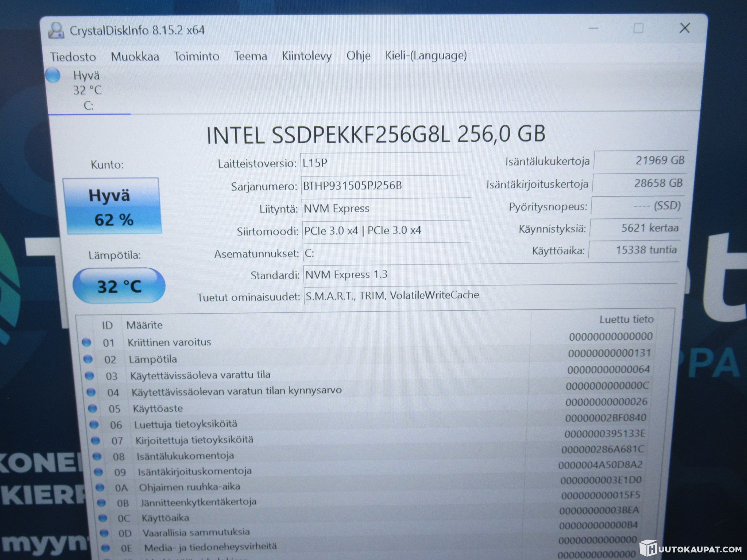The height and width of the screenshot is (560, 747).
Task: Click status dot of Isäntälukukomentoja row
Action: tap(97, 456)
